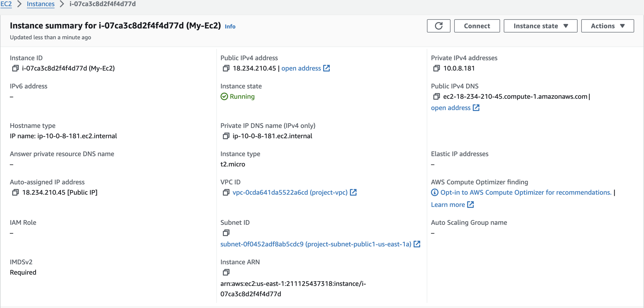Click Opt-in to AWS Compute Optimizer link
644x308 pixels.
pyautogui.click(x=526, y=192)
